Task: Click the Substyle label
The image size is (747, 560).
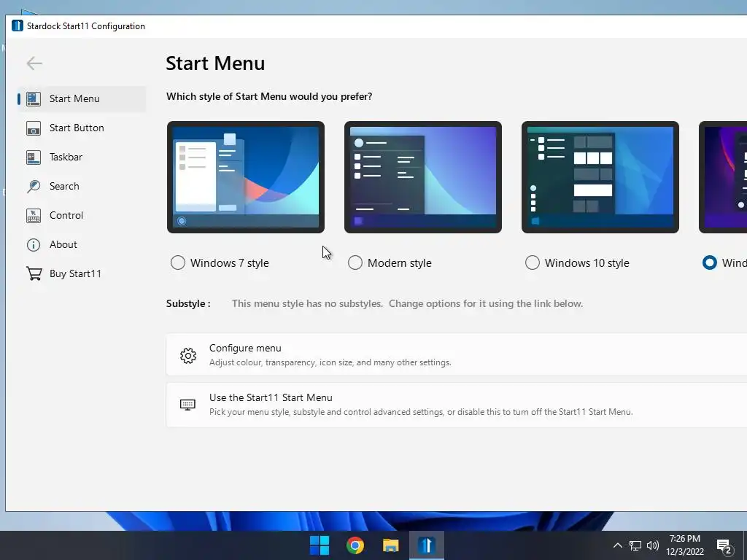Action: point(188,304)
